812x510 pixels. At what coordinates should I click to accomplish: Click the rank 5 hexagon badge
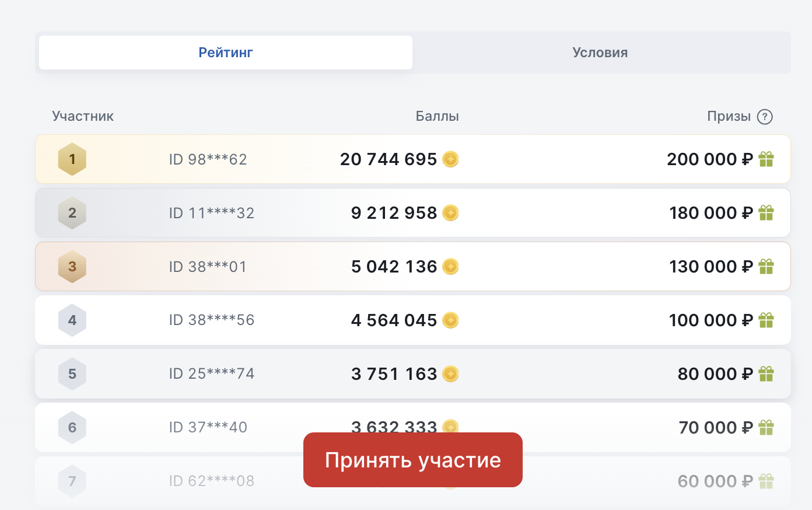(72, 374)
